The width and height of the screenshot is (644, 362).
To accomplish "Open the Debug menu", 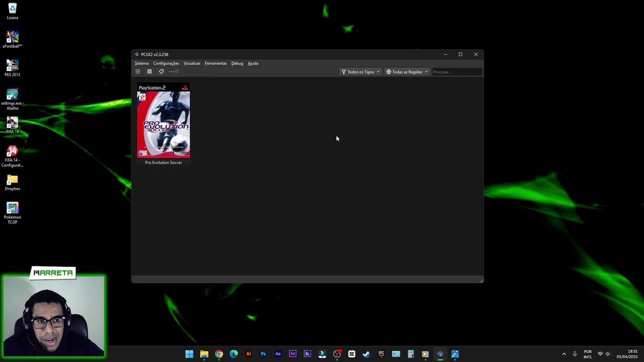I will pos(237,63).
